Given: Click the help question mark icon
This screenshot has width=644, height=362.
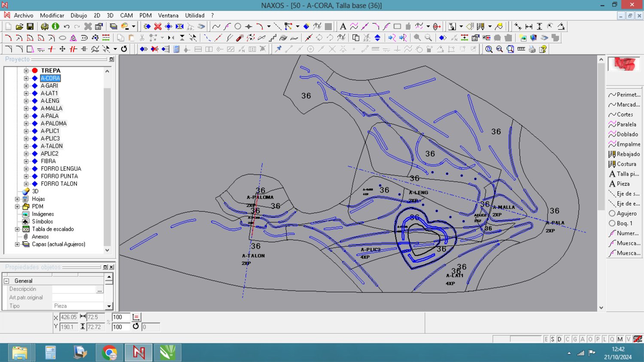Looking at the screenshot, I should (543, 49).
